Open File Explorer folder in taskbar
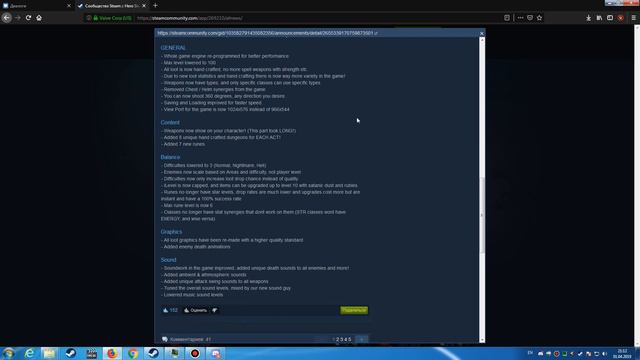 [49, 353]
